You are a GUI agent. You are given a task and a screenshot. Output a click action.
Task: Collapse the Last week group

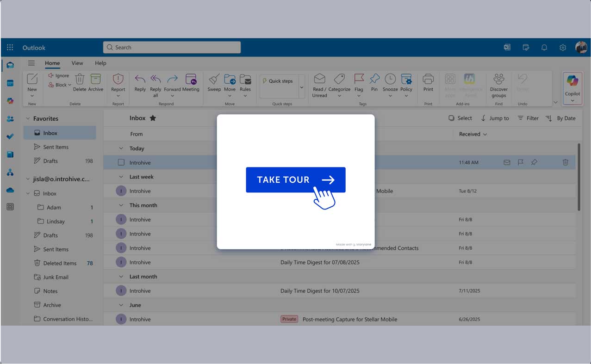[121, 177]
